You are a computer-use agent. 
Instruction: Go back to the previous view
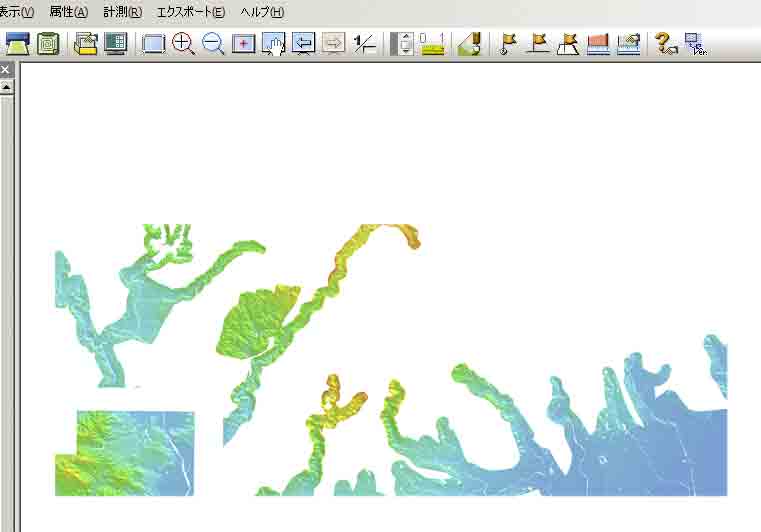point(304,44)
